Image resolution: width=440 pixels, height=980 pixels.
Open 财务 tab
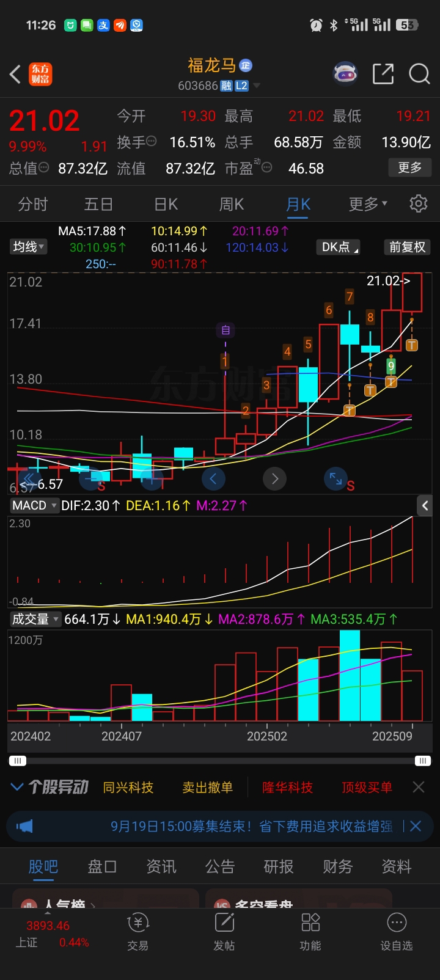tap(338, 866)
